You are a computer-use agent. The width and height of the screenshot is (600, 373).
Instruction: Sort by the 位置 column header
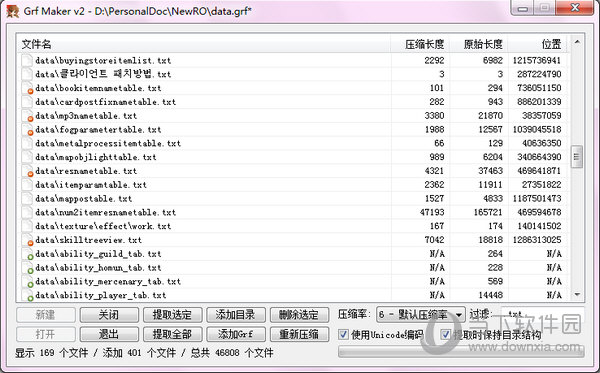click(537, 44)
